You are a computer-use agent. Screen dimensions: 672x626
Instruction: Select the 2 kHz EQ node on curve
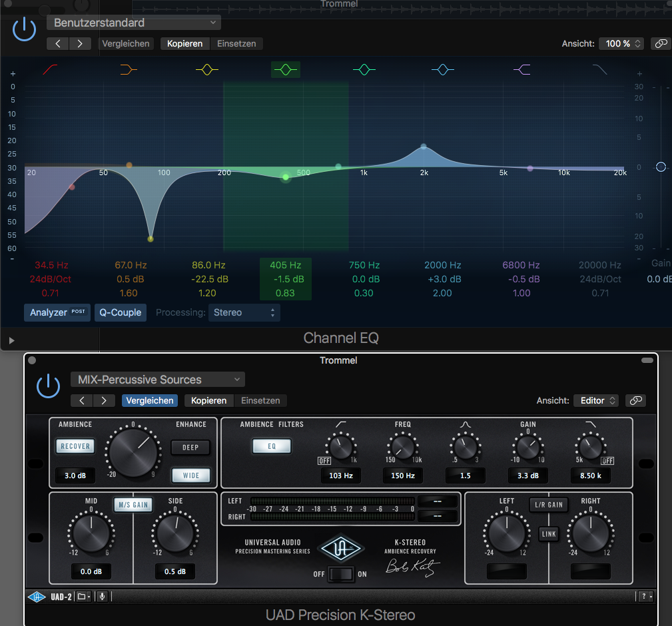[424, 147]
